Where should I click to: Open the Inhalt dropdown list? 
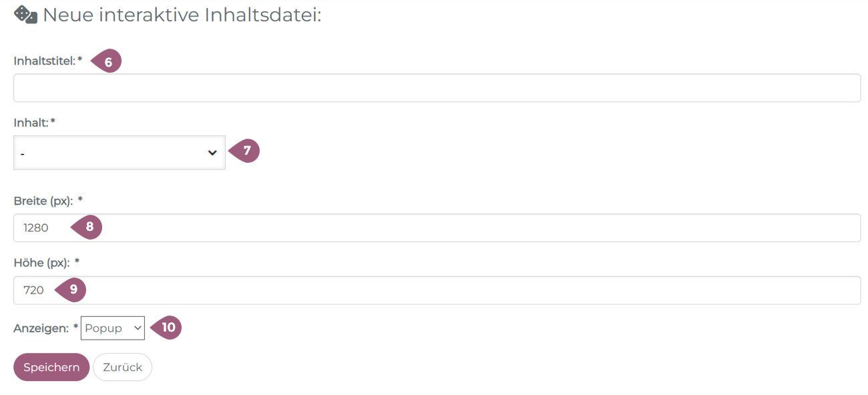120,153
